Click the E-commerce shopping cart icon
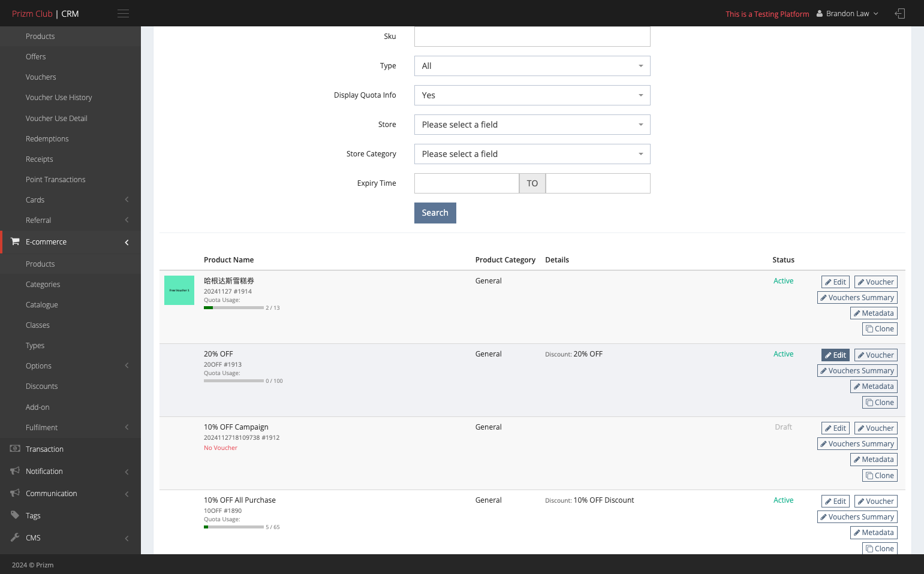The width and height of the screenshot is (924, 574). (15, 241)
